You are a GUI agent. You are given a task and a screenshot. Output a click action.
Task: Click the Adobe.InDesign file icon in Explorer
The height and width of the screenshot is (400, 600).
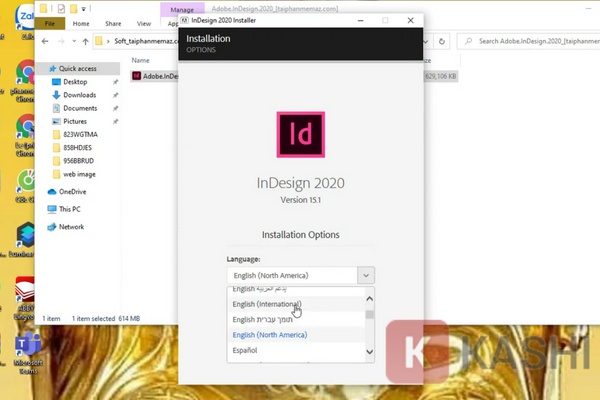click(138, 75)
